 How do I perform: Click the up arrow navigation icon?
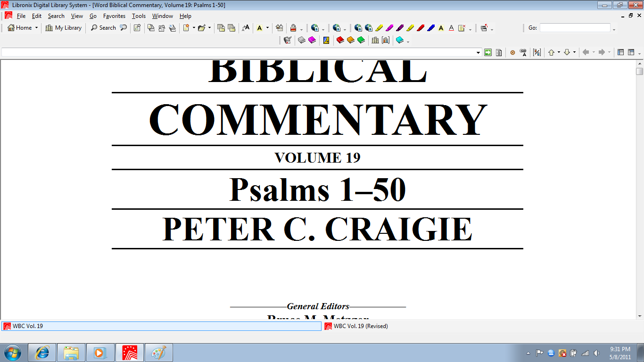tap(551, 52)
